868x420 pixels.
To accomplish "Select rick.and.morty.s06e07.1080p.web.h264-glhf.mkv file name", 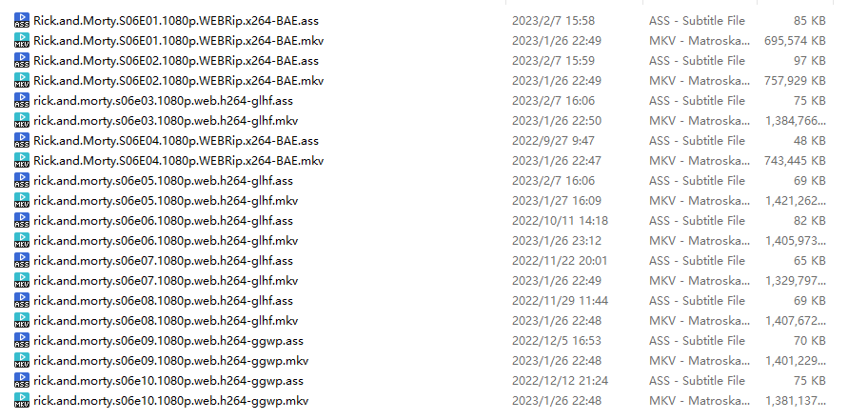I will coord(166,281).
